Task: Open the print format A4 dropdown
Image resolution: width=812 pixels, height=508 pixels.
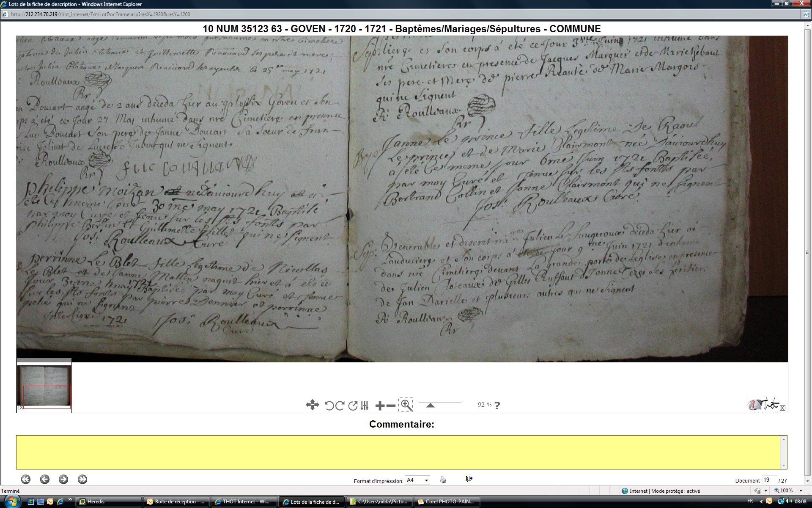Action: pos(417,480)
